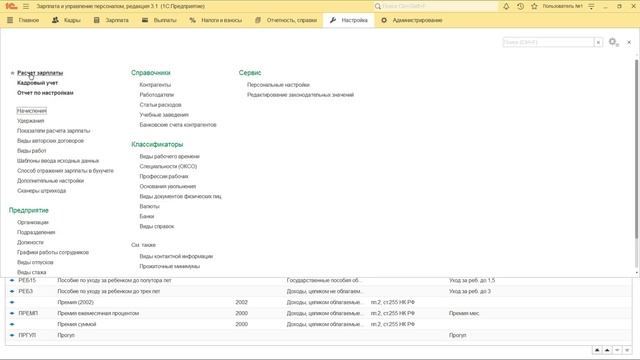Open Виды авторских договоров link

click(x=50, y=141)
